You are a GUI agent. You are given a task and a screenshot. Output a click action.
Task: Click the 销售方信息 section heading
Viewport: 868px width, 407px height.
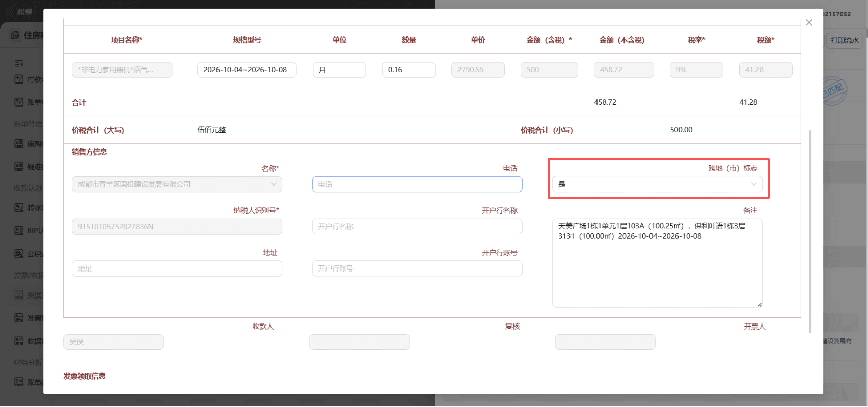[90, 152]
